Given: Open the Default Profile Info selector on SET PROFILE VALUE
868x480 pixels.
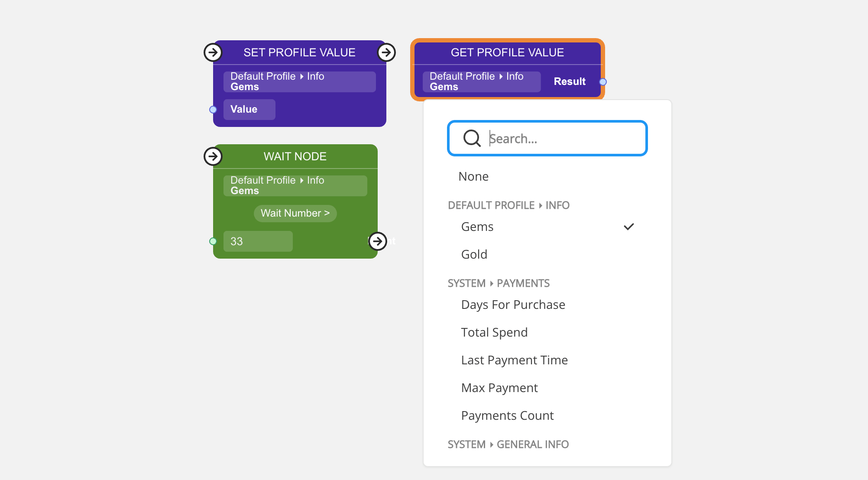Looking at the screenshot, I should [x=299, y=81].
